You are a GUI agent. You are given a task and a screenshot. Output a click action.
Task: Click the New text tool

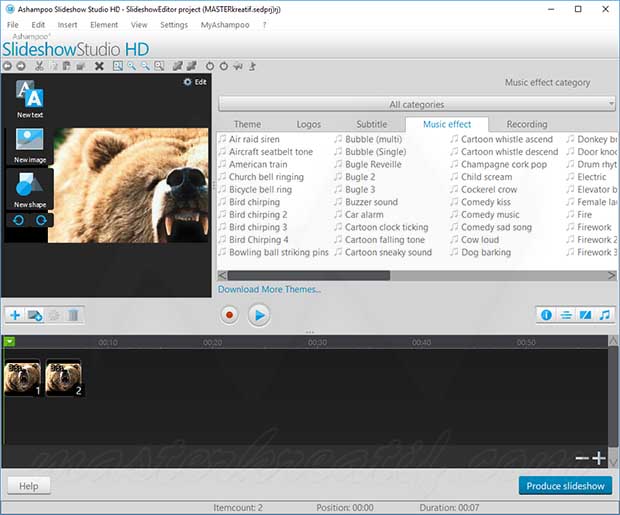30,99
